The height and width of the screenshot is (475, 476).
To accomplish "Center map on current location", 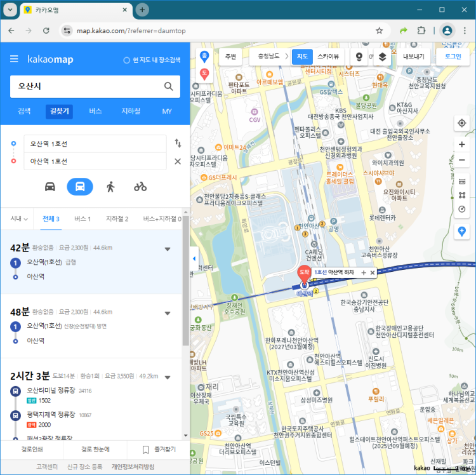I will (462, 123).
